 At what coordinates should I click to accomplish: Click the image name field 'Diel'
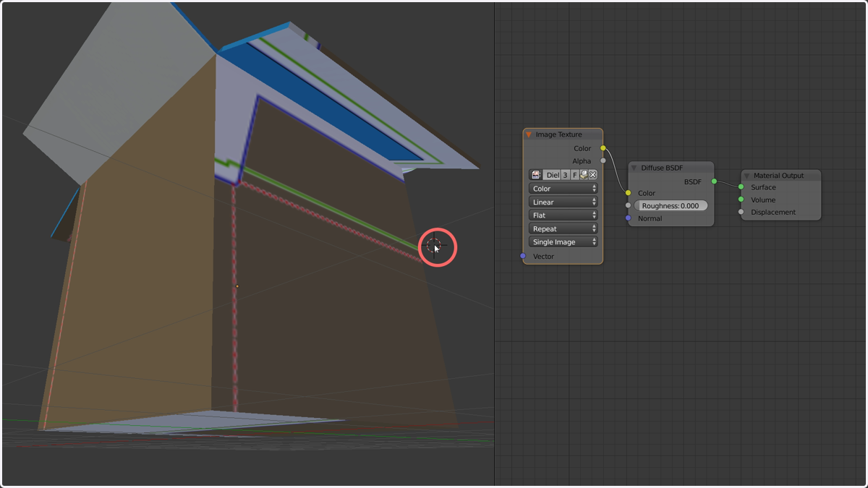[x=552, y=175]
